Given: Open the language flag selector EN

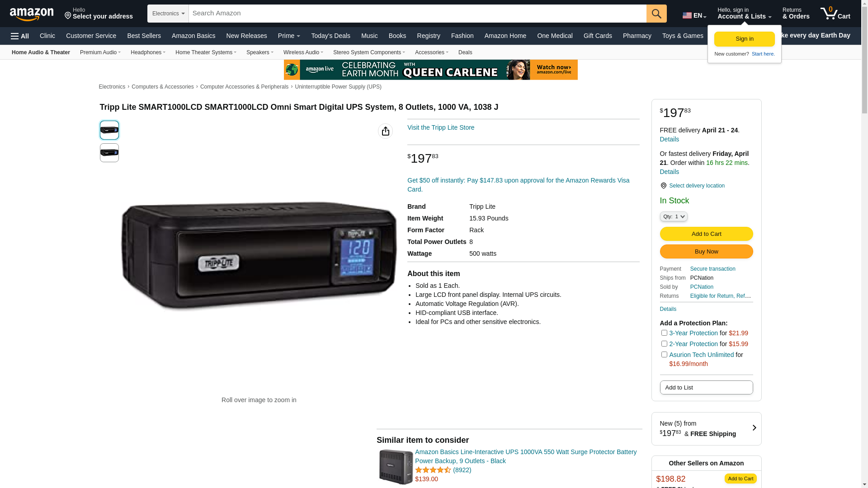Looking at the screenshot, I should [694, 15].
